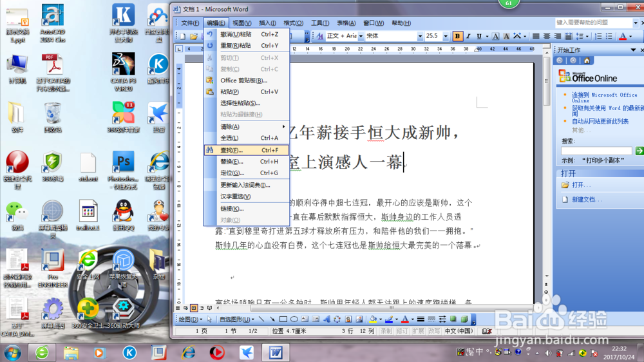The width and height of the screenshot is (644, 362).
Task: Click Connect to Microsoft Office Online link
Action: pyautogui.click(x=605, y=97)
